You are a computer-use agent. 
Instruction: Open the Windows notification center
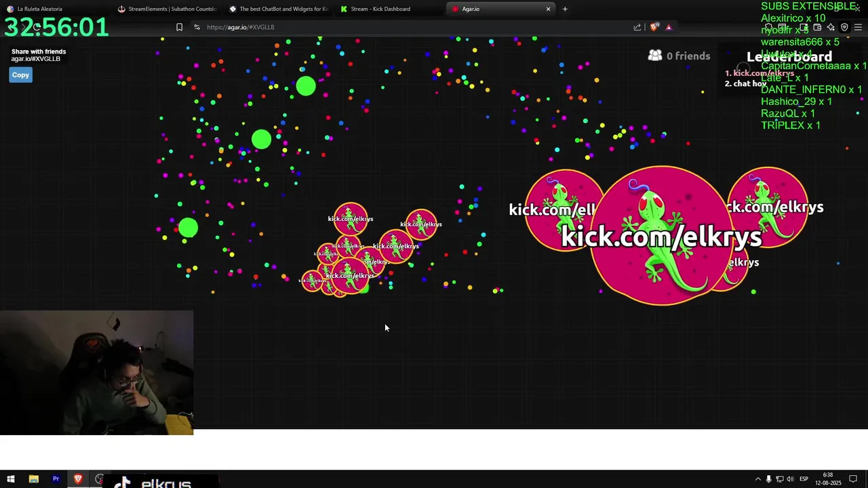pyautogui.click(x=853, y=479)
